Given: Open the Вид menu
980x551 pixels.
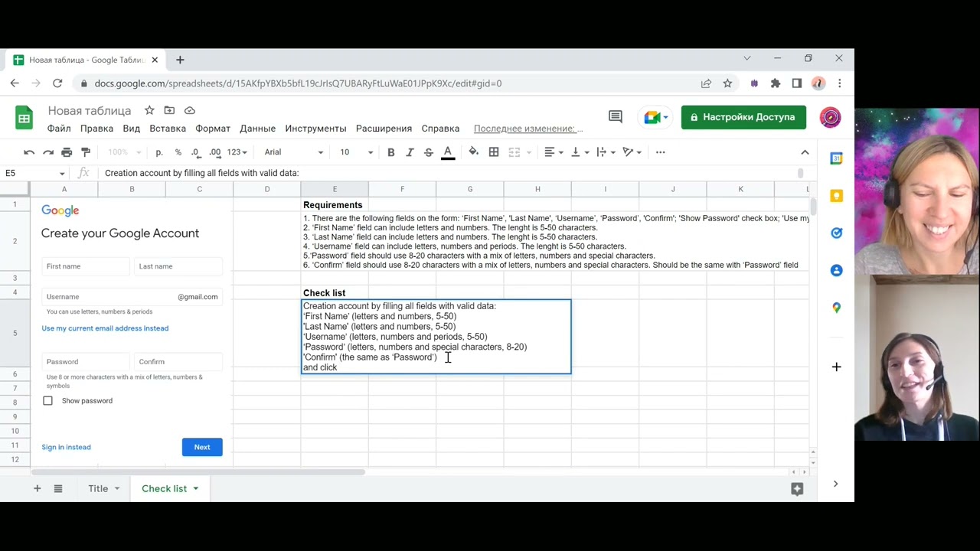Looking at the screenshot, I should [x=132, y=129].
